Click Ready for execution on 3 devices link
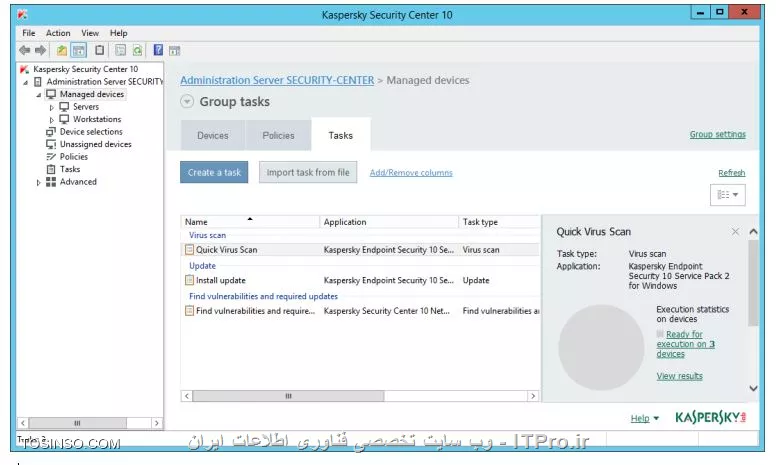The width and height of the screenshot is (776, 465). tap(685, 344)
